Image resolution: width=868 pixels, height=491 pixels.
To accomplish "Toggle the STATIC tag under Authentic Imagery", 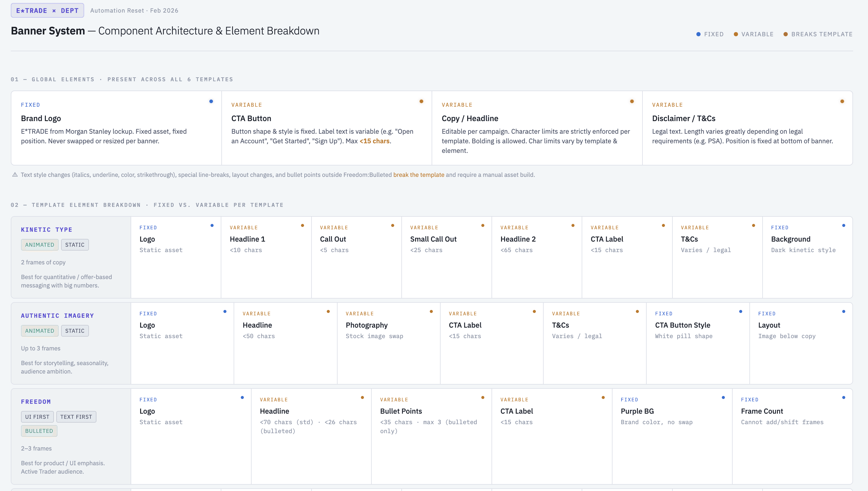I will [75, 331].
